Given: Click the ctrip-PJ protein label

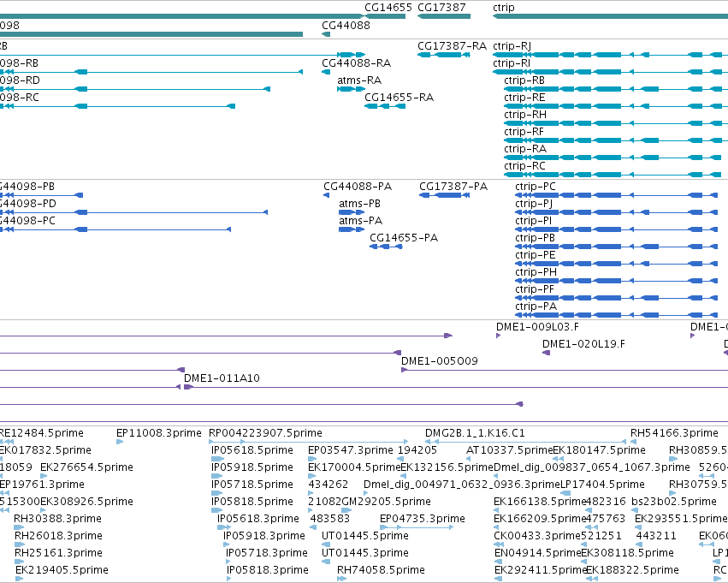Looking at the screenshot, I should click(x=534, y=204).
